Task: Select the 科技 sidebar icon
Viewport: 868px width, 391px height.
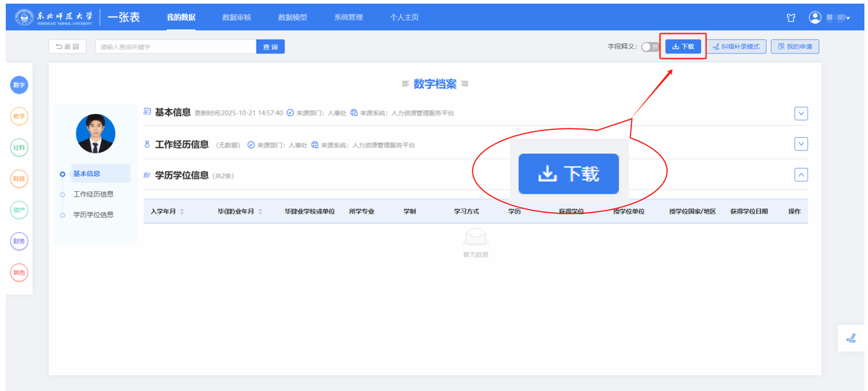Action: click(x=19, y=178)
